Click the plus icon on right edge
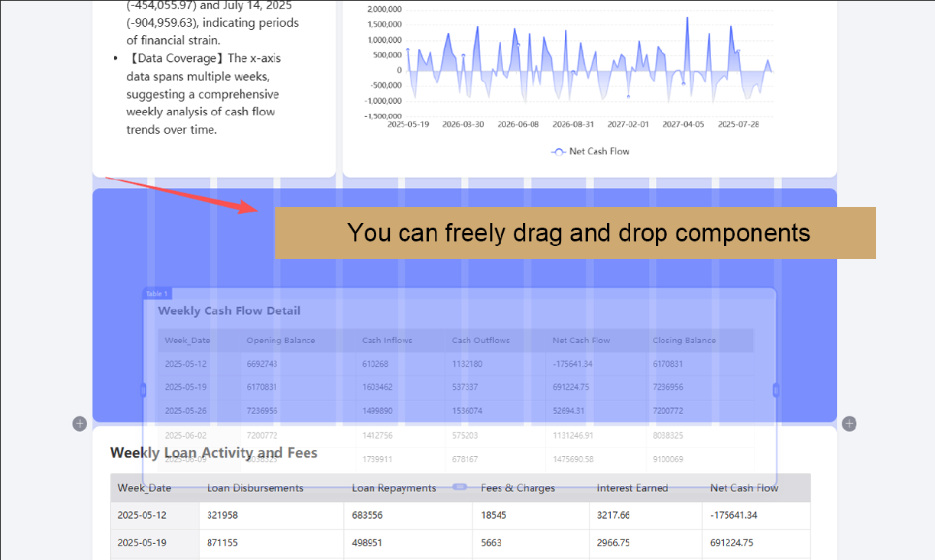The height and width of the screenshot is (560, 935). (x=849, y=423)
